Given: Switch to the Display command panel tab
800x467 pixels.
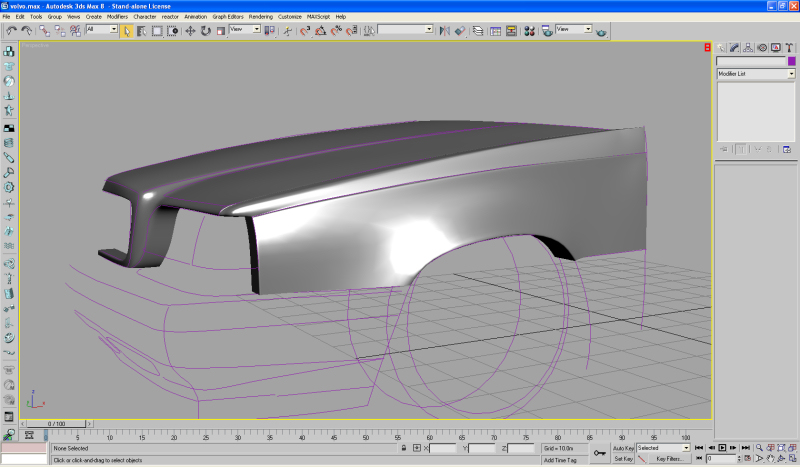Looking at the screenshot, I should [776, 48].
